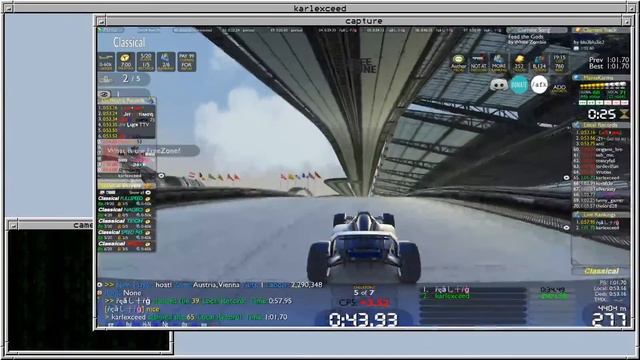The image size is (640, 360).
Task: Toggle eye next to Live Rankings panel
Action: [566, 227]
